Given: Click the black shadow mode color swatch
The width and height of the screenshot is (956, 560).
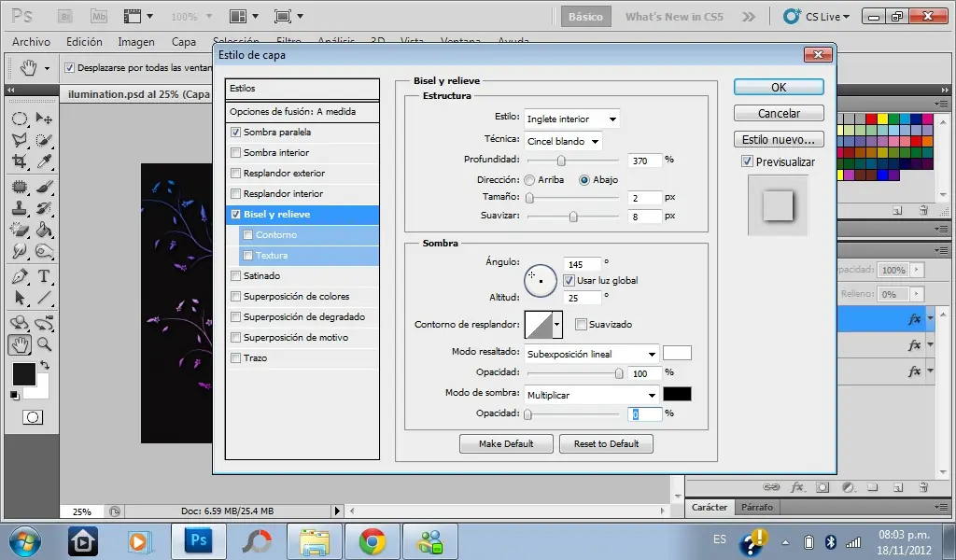Looking at the screenshot, I should point(677,394).
